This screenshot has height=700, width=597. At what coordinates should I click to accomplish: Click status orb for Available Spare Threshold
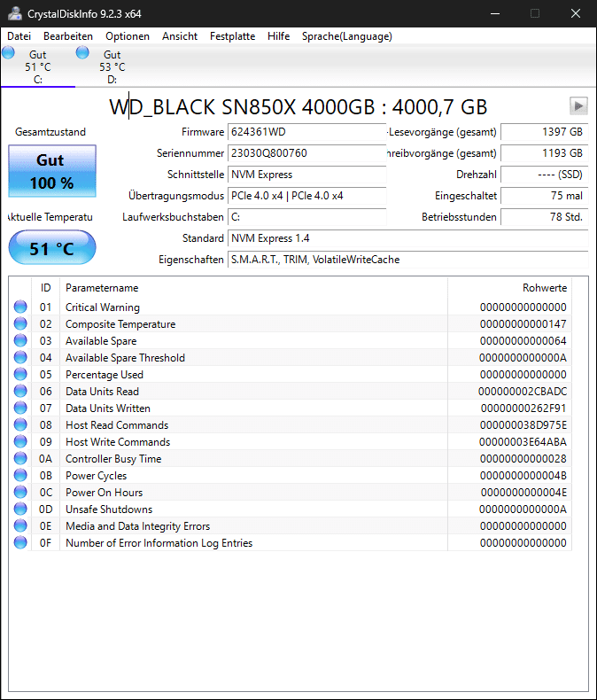[20, 357]
